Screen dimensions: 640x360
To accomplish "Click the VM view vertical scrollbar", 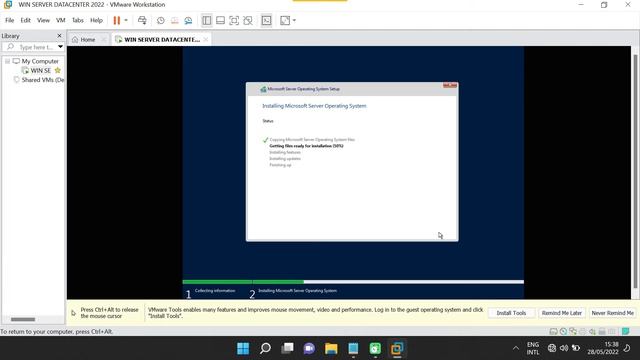I will (635, 171).
